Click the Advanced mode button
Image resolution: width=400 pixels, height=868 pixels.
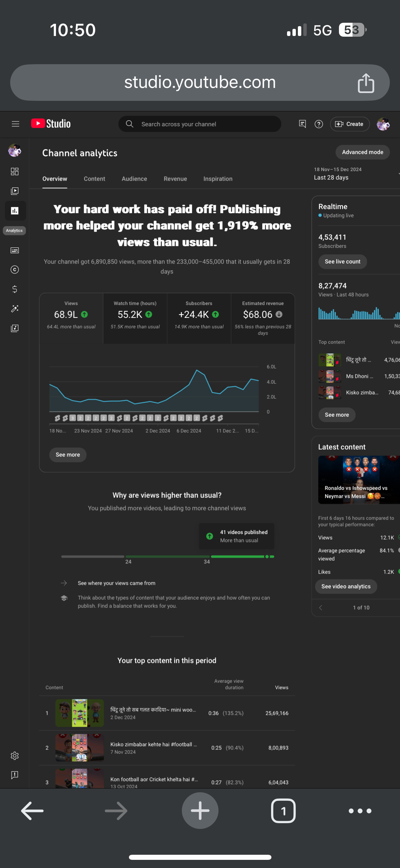click(363, 152)
